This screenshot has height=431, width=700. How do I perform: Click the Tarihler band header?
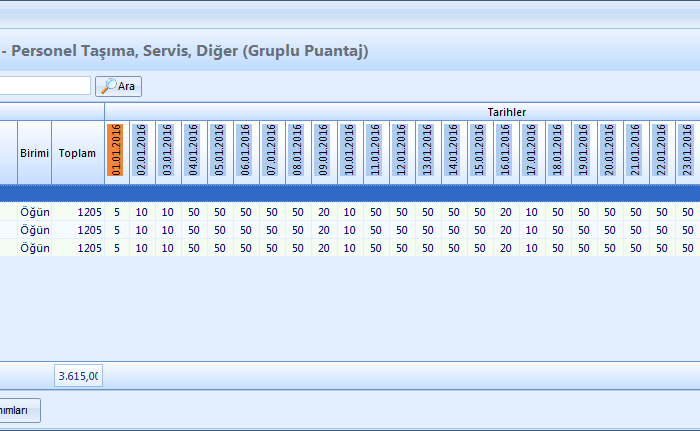pyautogui.click(x=506, y=112)
